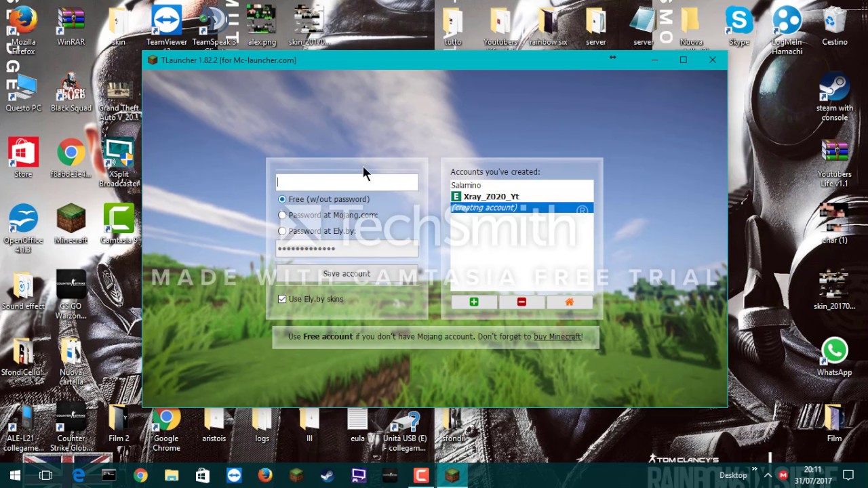Open the skin folder on desktop
868x488 pixels.
pyautogui.click(x=118, y=27)
